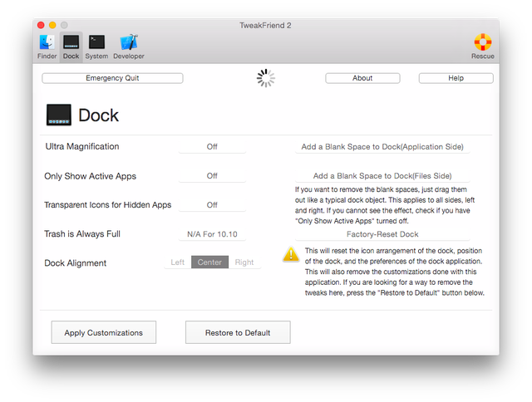Open the Help button

coord(456,78)
